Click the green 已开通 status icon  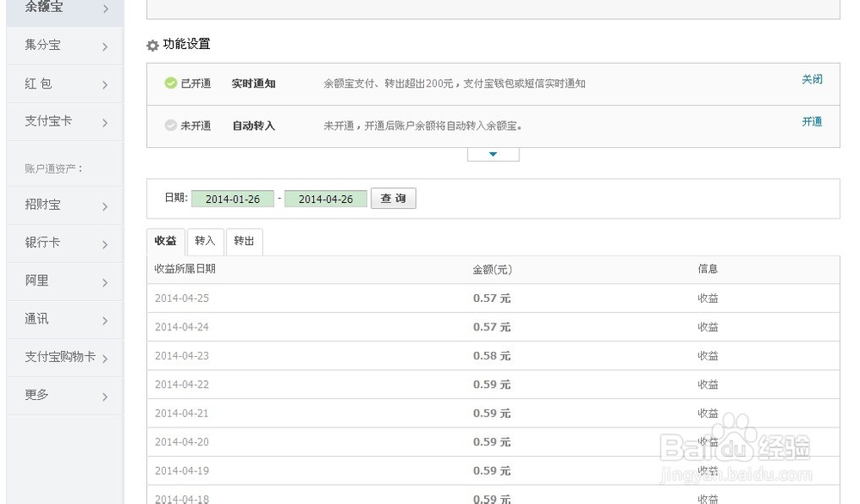click(171, 83)
